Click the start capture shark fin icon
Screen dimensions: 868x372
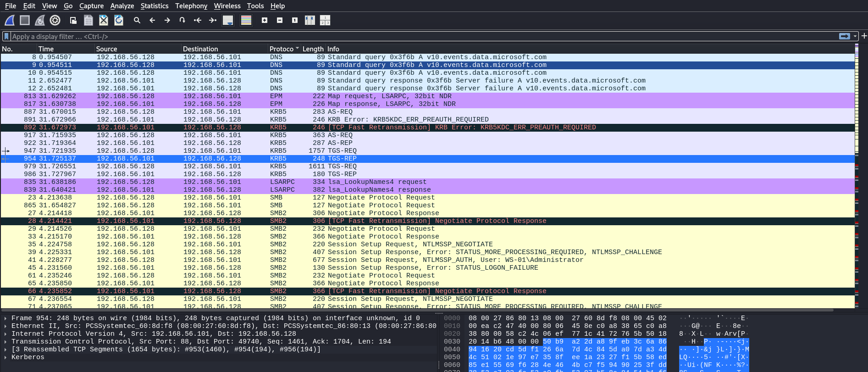[10, 20]
